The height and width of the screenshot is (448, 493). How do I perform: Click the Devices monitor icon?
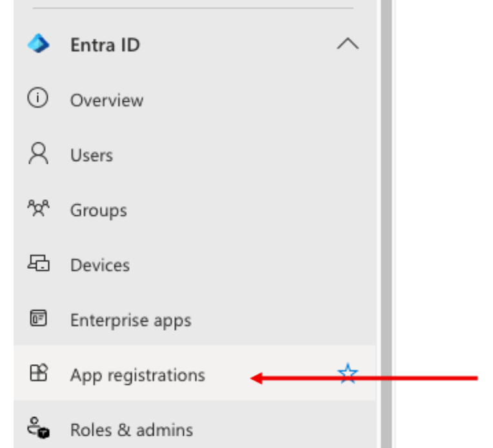click(x=38, y=263)
